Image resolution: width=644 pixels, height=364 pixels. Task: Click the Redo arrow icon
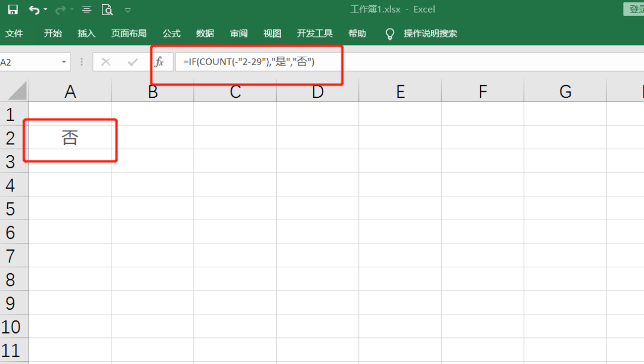tap(60, 10)
